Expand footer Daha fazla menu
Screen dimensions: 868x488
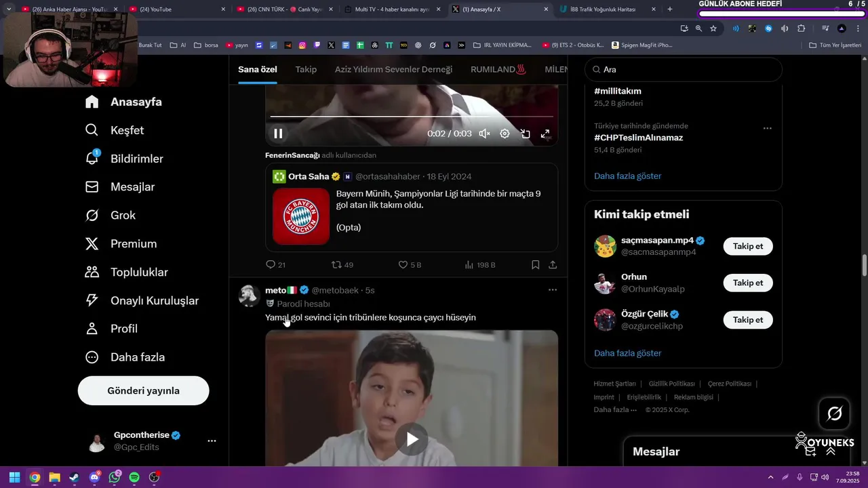tap(615, 409)
